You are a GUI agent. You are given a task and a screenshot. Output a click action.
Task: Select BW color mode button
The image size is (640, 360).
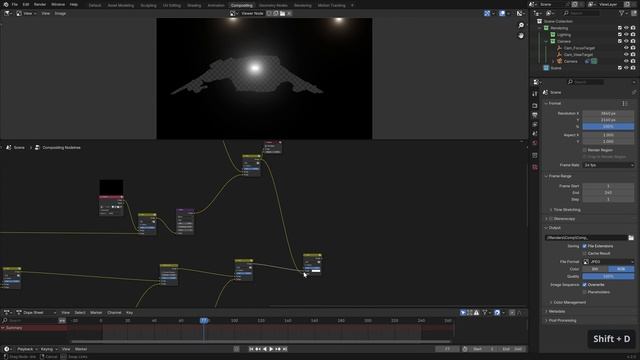pos(595,269)
